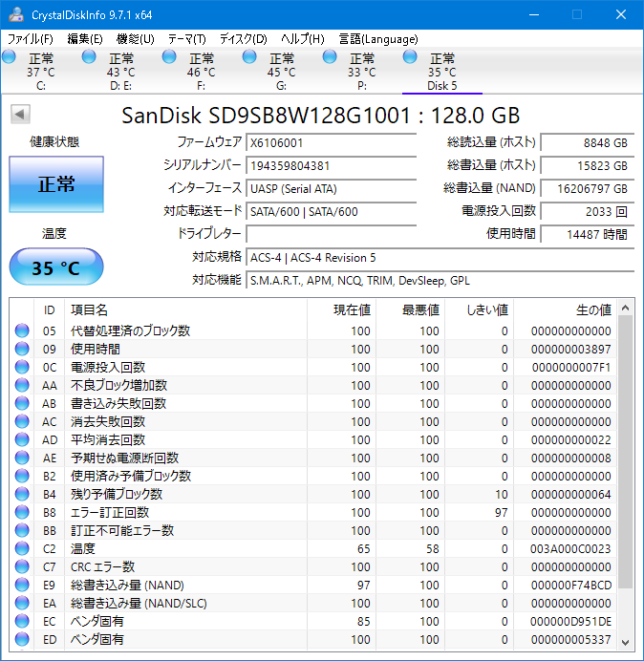This screenshot has width=644, height=661.
Task: Click the 最悪値 column header
Action: tap(410, 310)
